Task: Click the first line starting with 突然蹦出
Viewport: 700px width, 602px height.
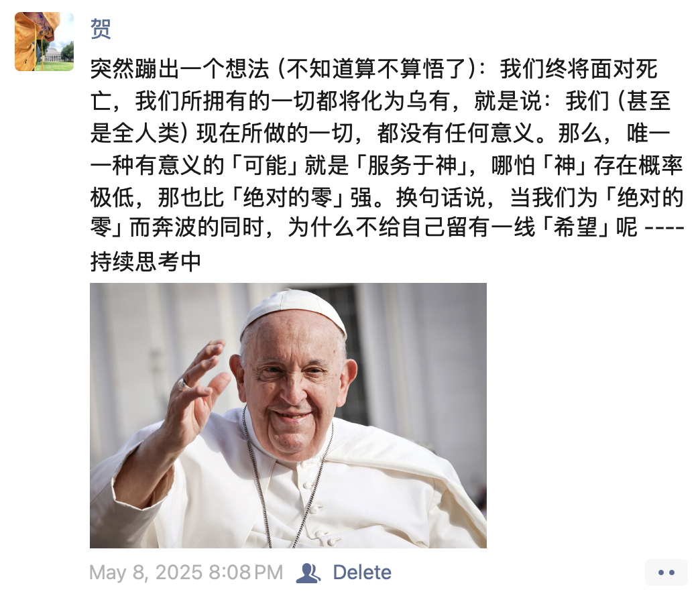Action: coord(373,69)
